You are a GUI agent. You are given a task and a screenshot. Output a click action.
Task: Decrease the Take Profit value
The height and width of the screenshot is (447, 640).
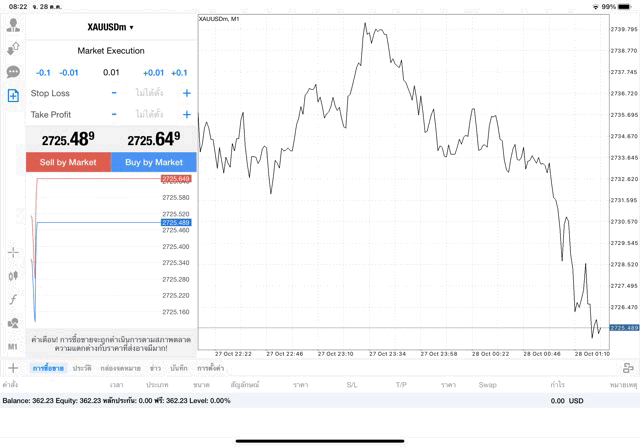coord(114,115)
